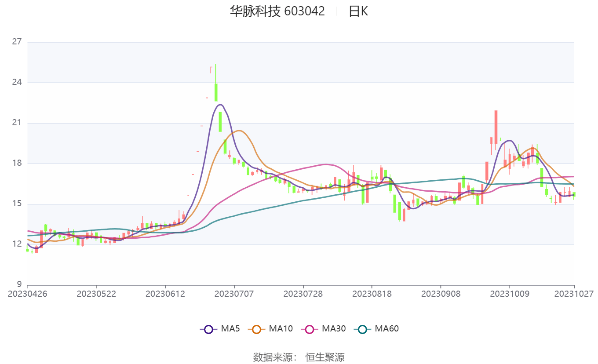Screen dimensions: 598x364
Task: Click y-axis value 18
Action: (17, 164)
